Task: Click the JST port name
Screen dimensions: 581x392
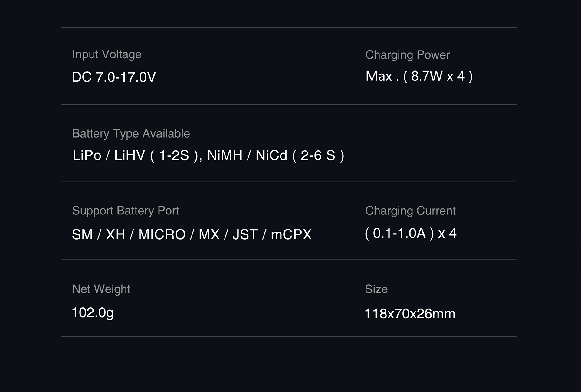Action: point(245,234)
